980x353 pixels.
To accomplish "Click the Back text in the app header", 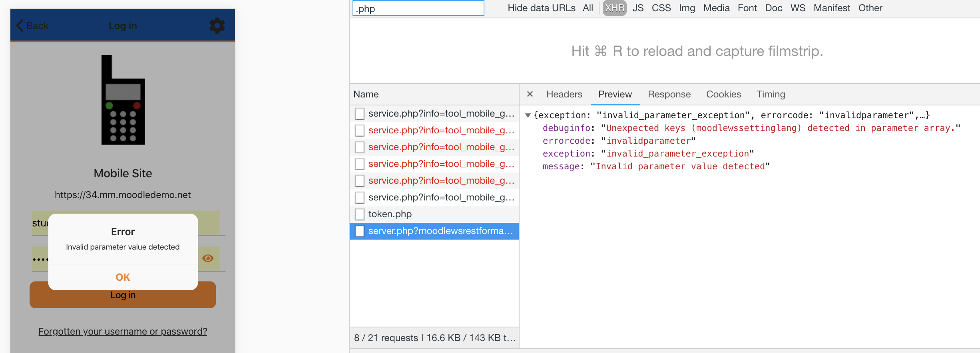I will click(x=37, y=26).
